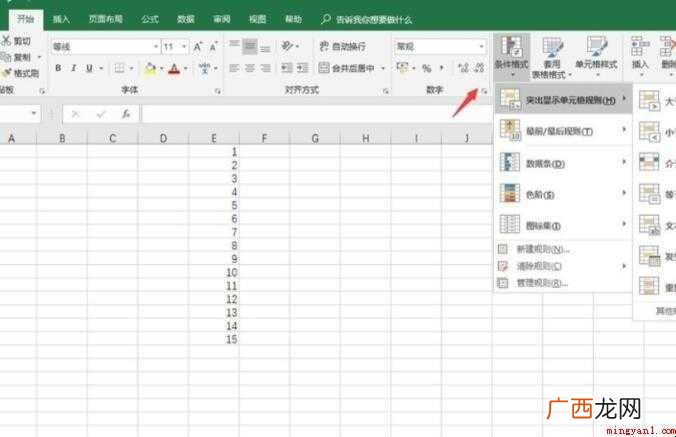Increase indent
The height and width of the screenshot is (437, 676).
tap(302, 68)
